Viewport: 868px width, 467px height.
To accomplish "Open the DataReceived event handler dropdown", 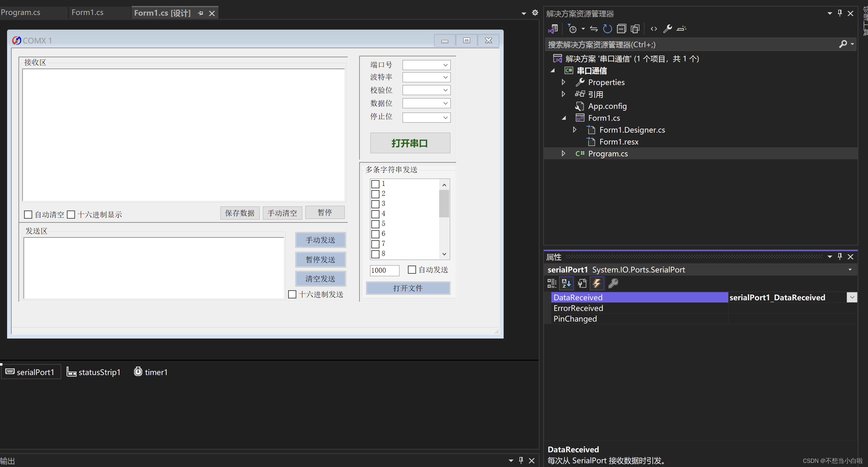I will (x=851, y=297).
